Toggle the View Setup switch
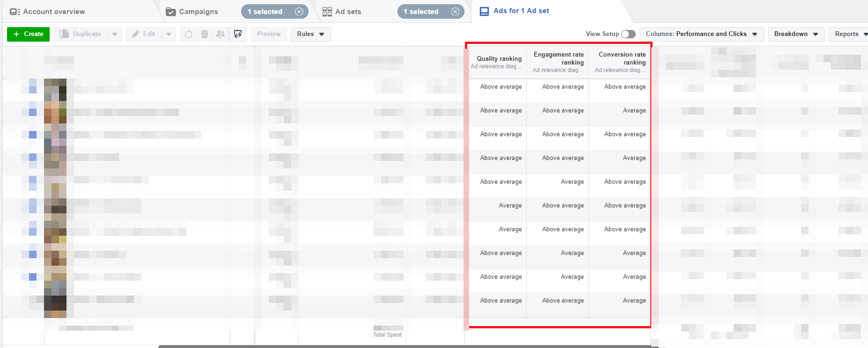This screenshot has width=868, height=348. pyautogui.click(x=628, y=34)
